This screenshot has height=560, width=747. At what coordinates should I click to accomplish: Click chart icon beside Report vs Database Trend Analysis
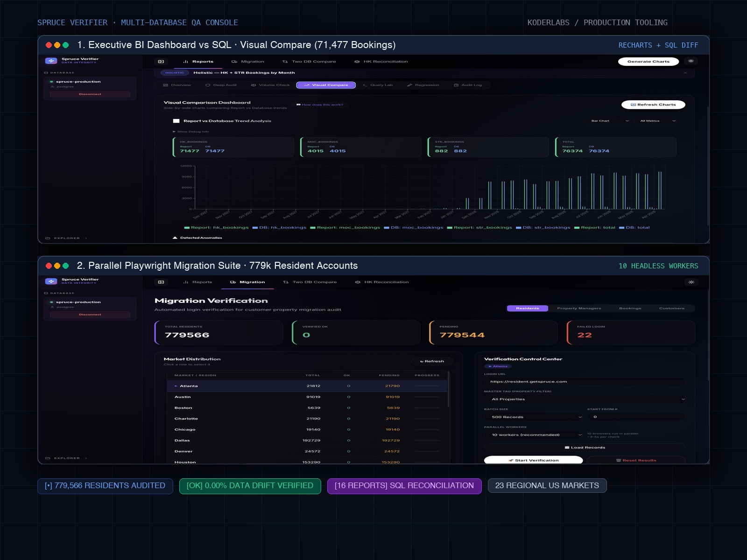pyautogui.click(x=176, y=121)
